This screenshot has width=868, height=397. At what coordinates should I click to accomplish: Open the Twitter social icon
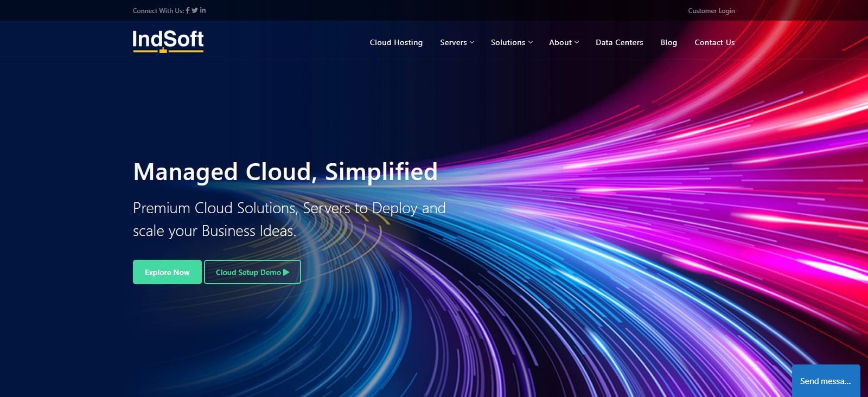pyautogui.click(x=195, y=10)
